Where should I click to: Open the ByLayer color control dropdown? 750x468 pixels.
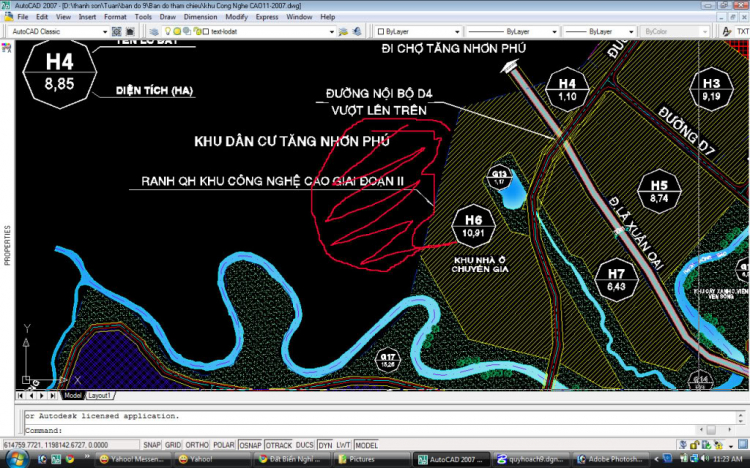tap(457, 32)
